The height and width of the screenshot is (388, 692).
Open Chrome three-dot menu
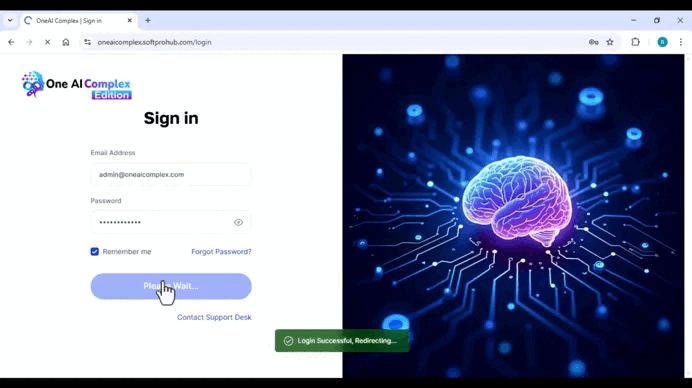tap(681, 42)
